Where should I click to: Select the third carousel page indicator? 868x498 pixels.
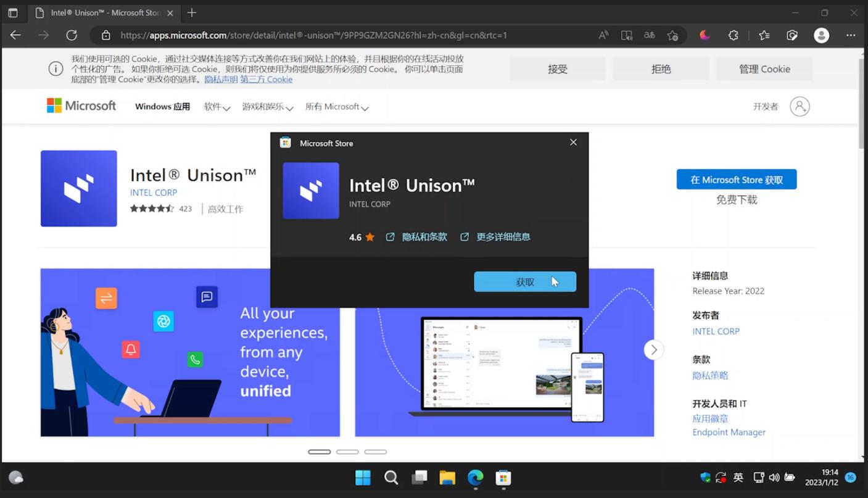tap(376, 452)
